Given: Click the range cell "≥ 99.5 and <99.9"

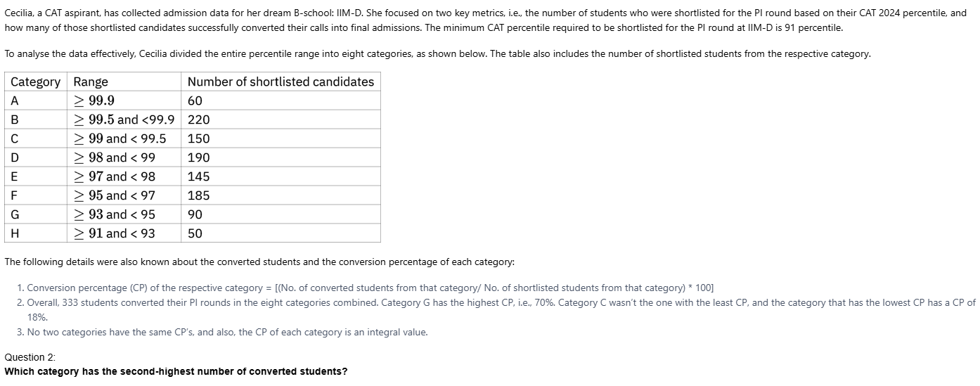Looking at the screenshot, I should (124, 120).
